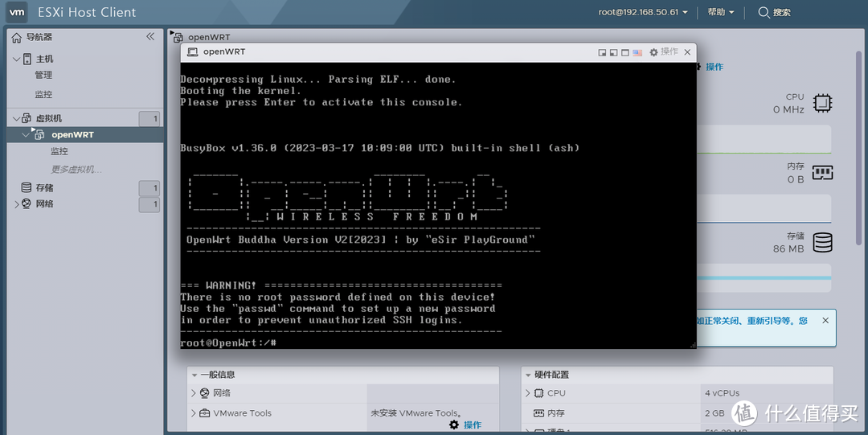The image size is (868, 435).
Task: Click the host server icon beside 主机
Action: point(27,59)
